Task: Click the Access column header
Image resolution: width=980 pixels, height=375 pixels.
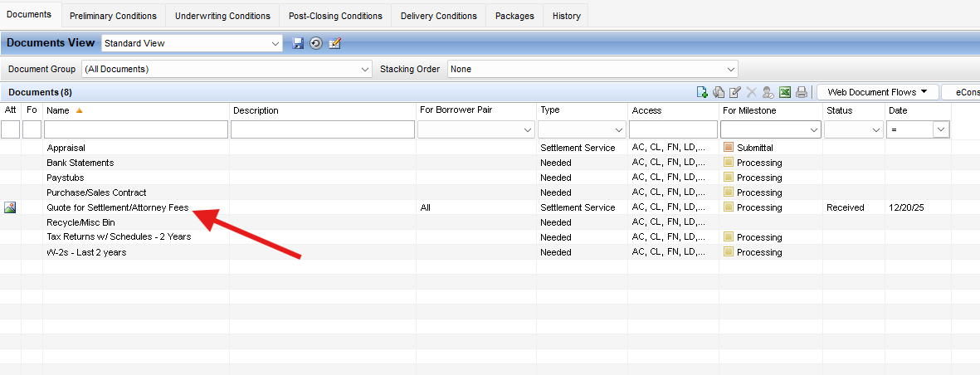Action: [x=673, y=110]
